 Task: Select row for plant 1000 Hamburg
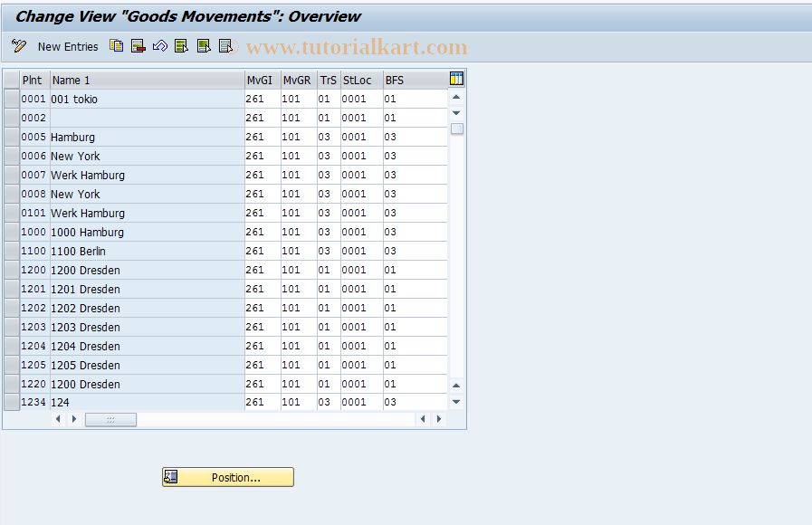point(12,232)
